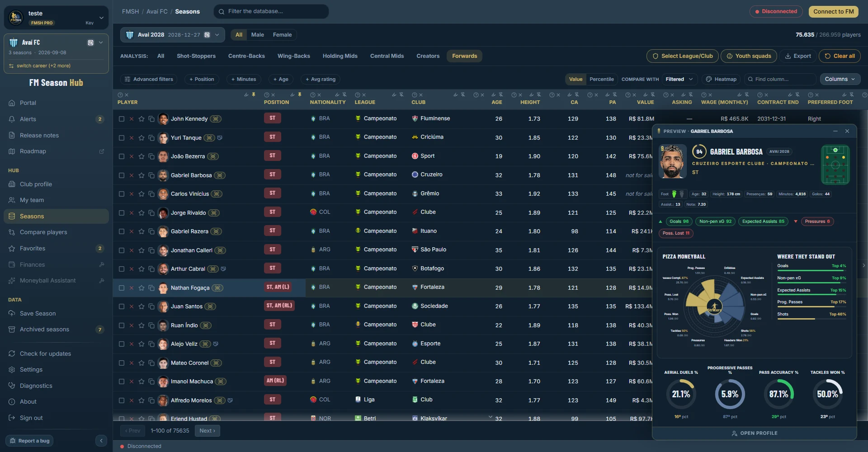Switch table display to Percentile
Image resolution: width=868 pixels, height=452 pixels.
tap(601, 79)
